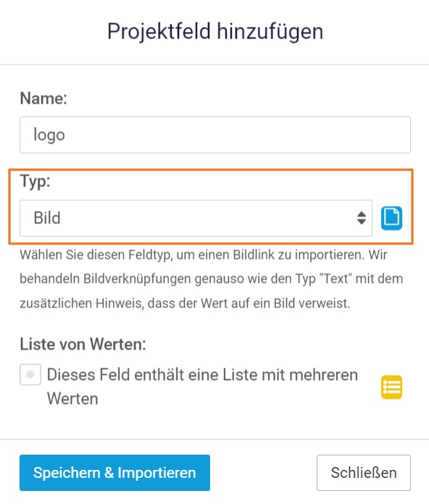Click the yellow list icon
This screenshot has height=504, width=429.
tap(391, 387)
